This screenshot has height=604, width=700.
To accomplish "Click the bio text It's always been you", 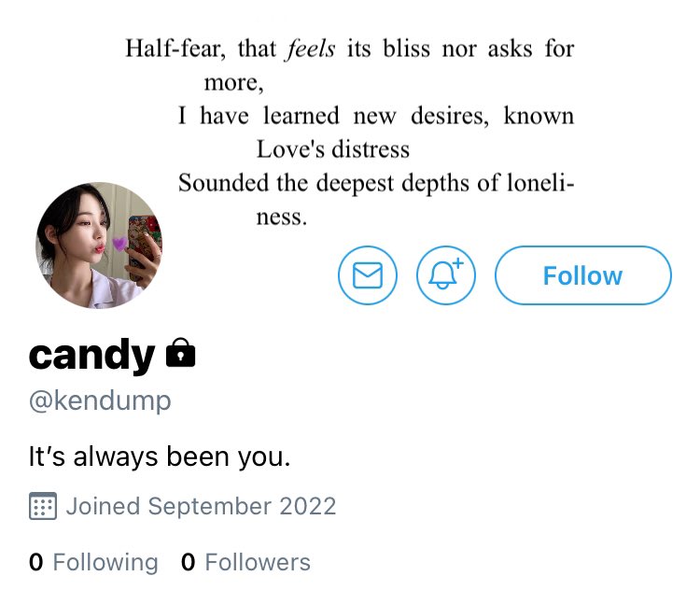I will click(160, 457).
